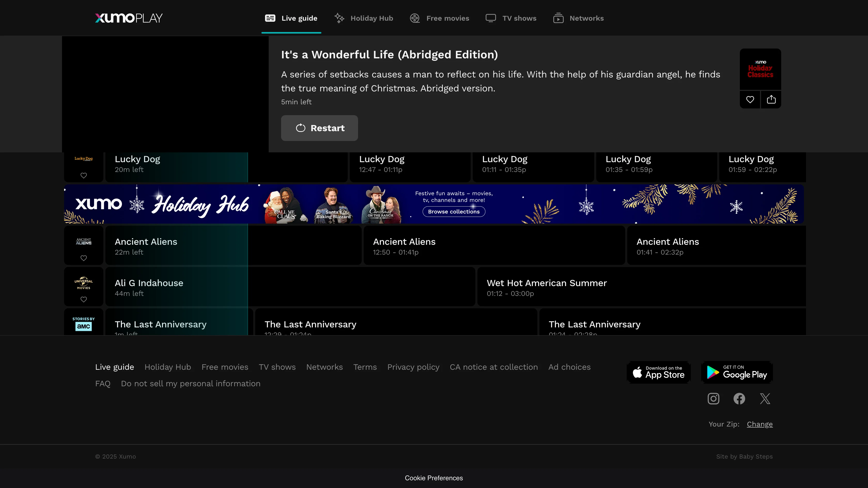Image resolution: width=868 pixels, height=488 pixels.
Task: Favorite the Holiday Classics channel with the heart
Action: [x=750, y=100]
